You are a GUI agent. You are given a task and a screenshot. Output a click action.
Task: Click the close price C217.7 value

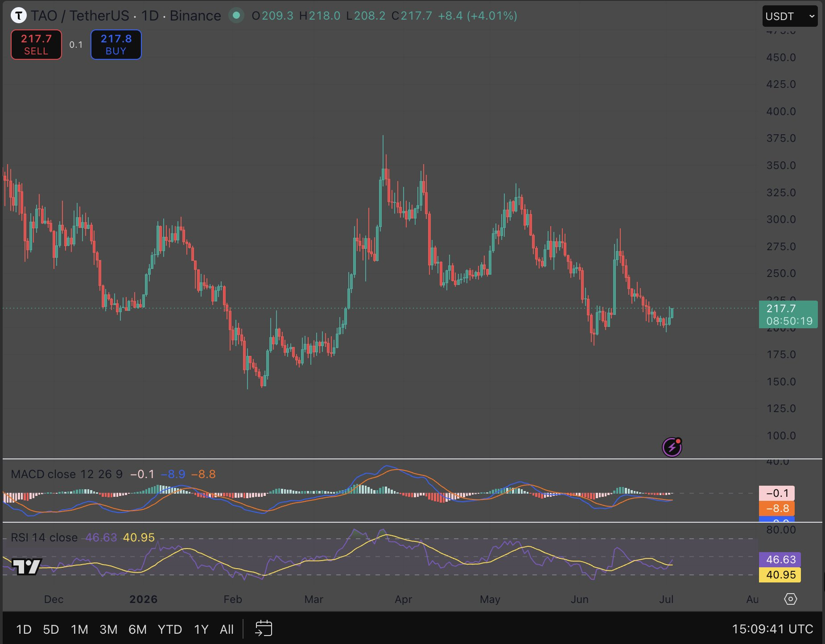412,16
